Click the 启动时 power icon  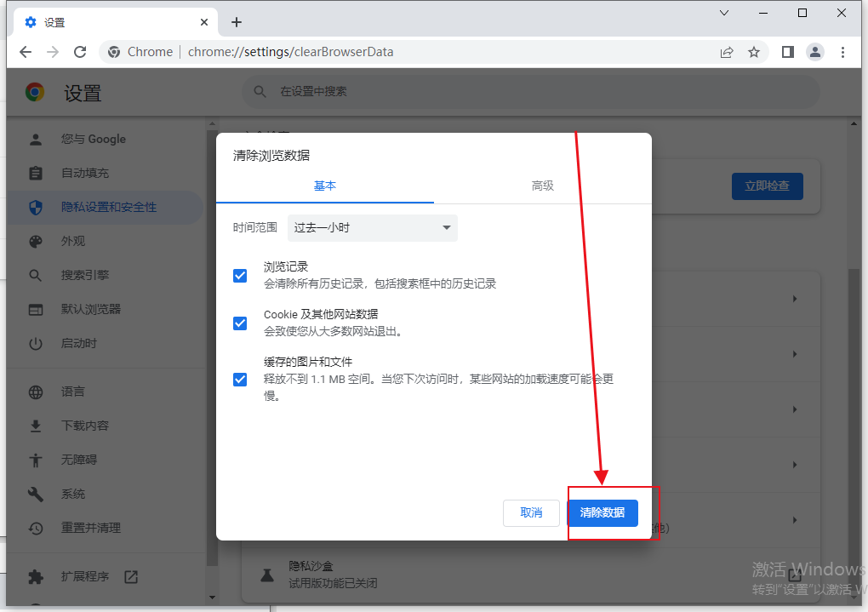click(36, 344)
